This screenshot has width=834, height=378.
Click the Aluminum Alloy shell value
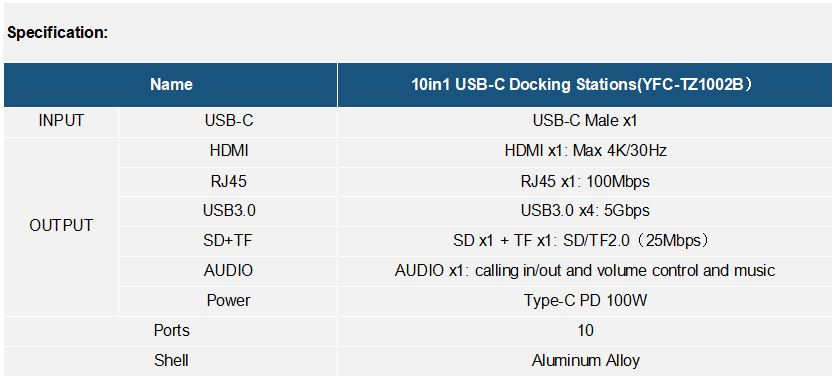point(585,361)
